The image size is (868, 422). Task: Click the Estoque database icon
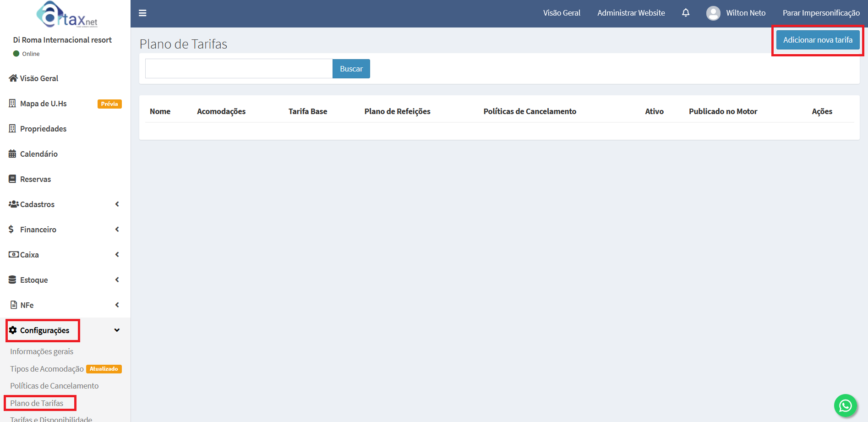[x=12, y=280]
